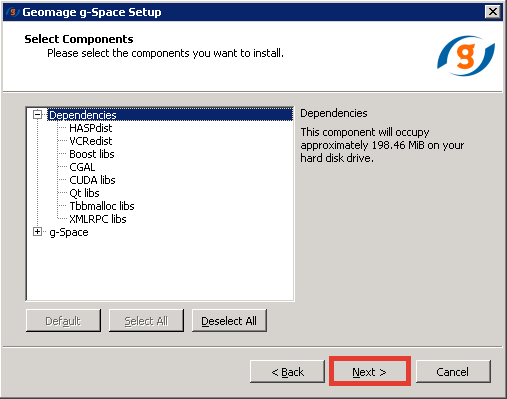Expand the g-Space tree node
The width and height of the screenshot is (507, 399).
[x=37, y=232]
